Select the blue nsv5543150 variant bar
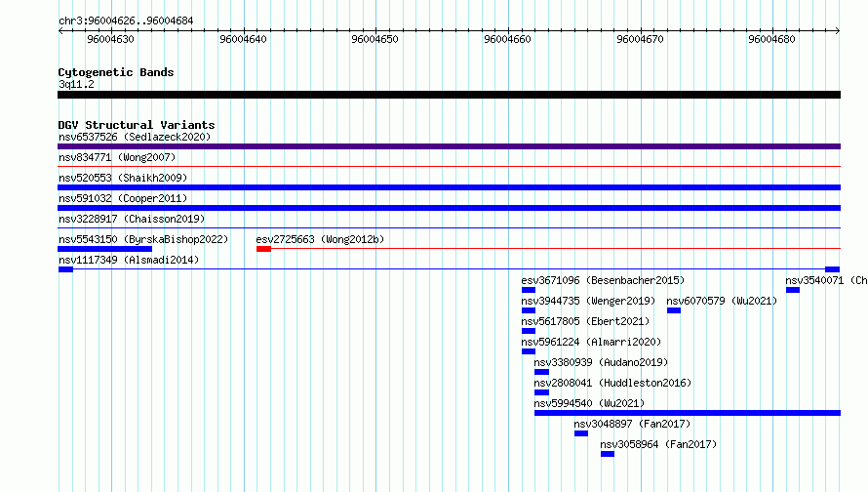This screenshot has width=868, height=492. pyautogui.click(x=104, y=249)
